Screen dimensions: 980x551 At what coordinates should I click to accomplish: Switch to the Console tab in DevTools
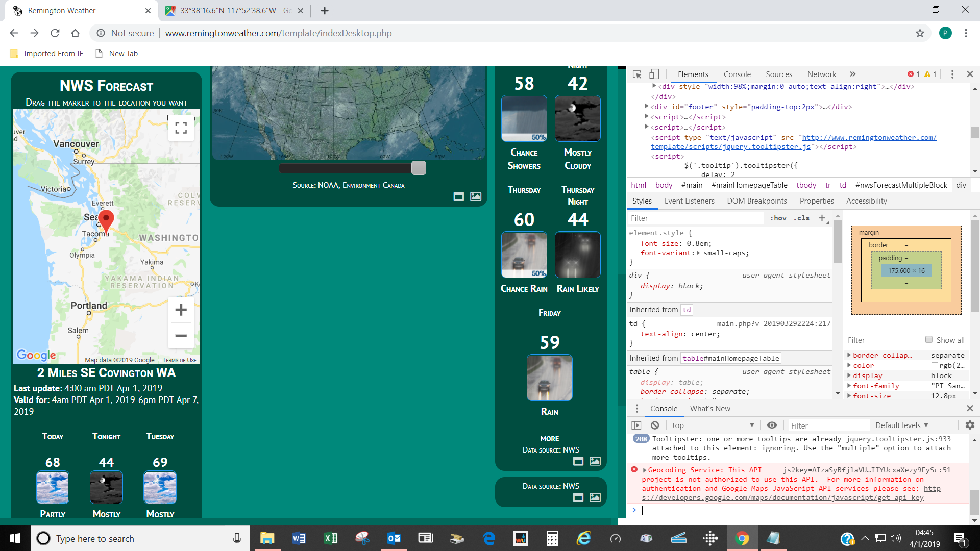click(737, 74)
